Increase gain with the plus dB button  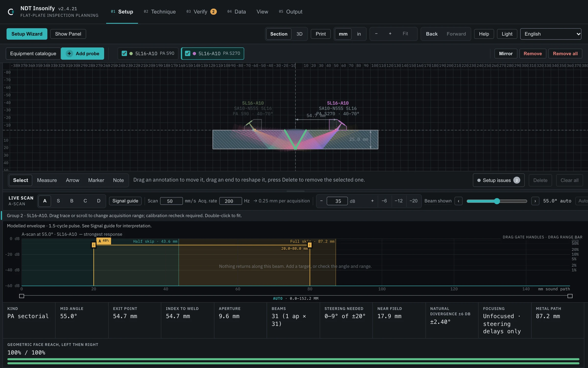372,201
